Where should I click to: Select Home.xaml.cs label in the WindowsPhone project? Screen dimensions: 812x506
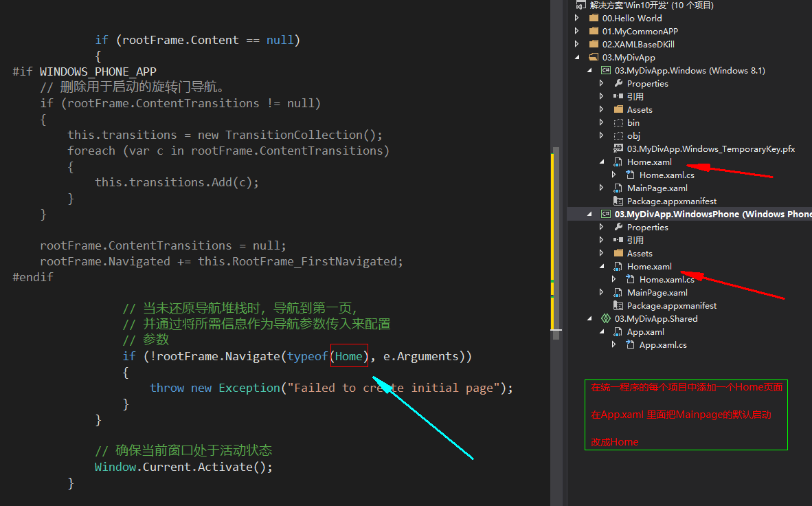(667, 279)
